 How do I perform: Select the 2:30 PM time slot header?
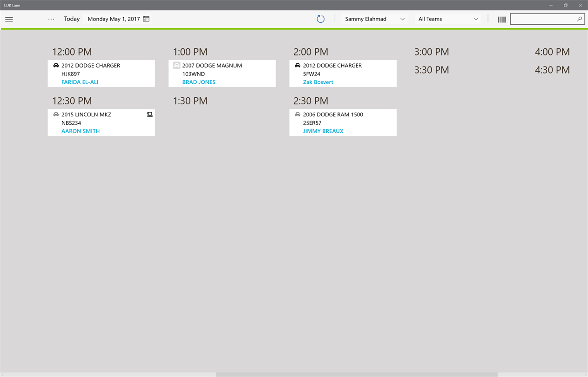coord(311,101)
